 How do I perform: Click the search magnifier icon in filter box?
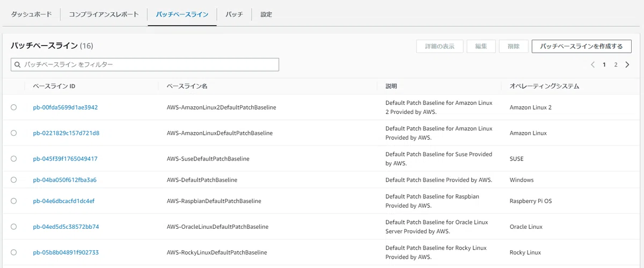click(x=17, y=64)
